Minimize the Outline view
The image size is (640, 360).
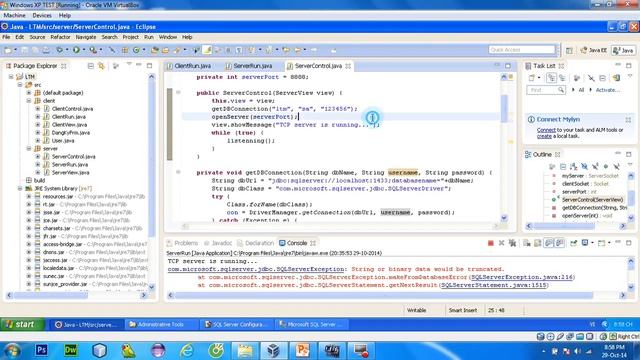tap(618, 154)
